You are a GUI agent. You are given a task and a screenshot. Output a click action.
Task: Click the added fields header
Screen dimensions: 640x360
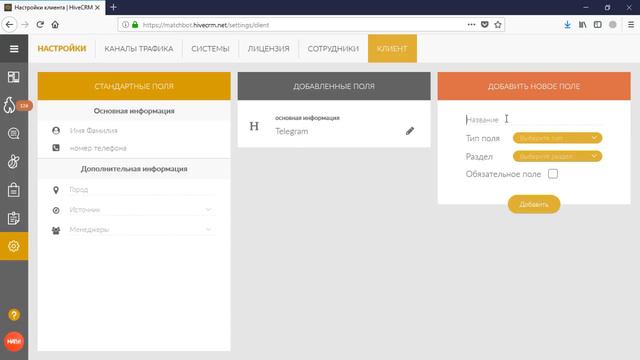tap(334, 86)
